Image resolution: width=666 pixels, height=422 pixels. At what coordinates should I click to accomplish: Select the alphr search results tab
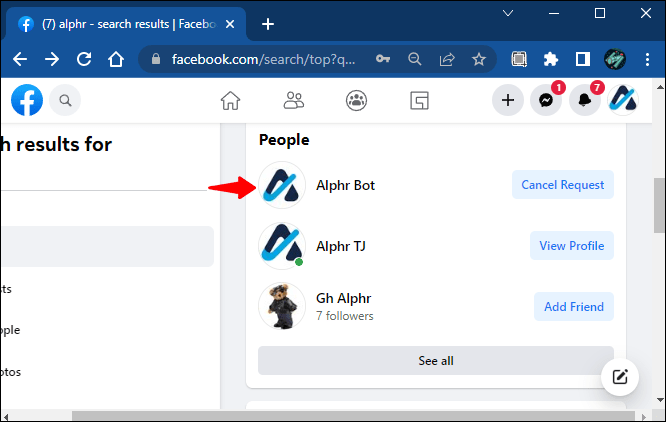[126, 24]
